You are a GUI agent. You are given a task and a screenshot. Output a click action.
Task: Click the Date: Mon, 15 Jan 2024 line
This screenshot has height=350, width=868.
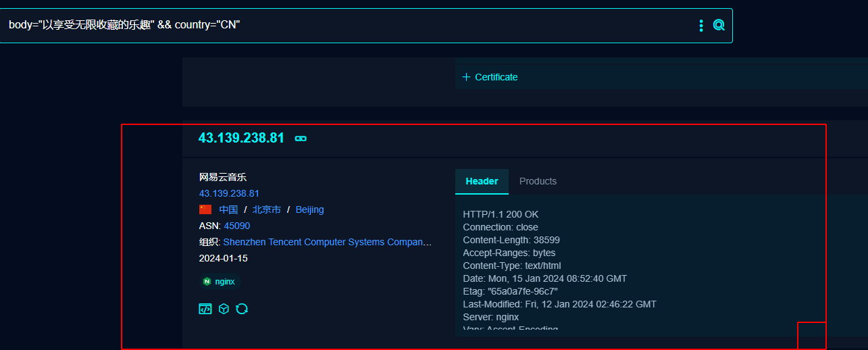[545, 278]
